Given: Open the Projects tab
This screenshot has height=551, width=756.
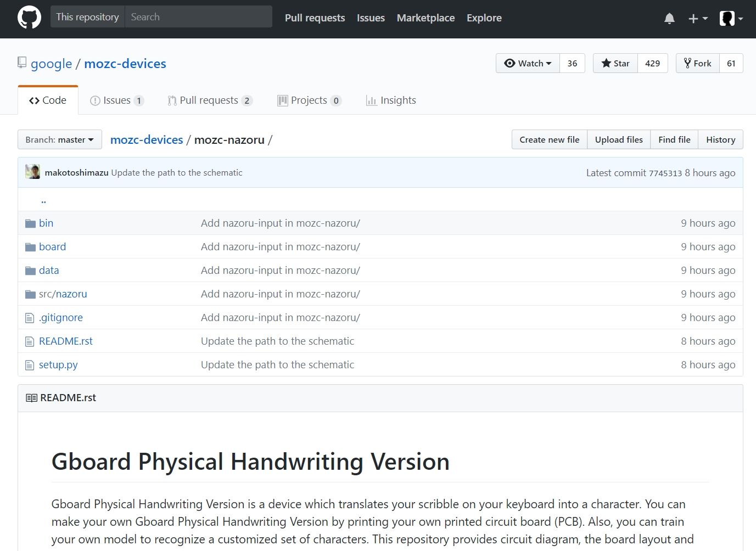Looking at the screenshot, I should pos(310,100).
